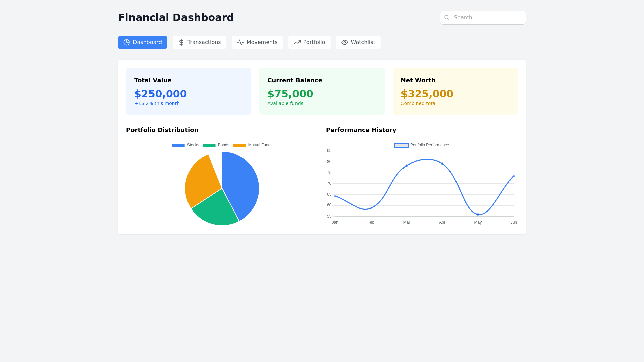This screenshot has height=362, width=644.
Task: Click the eye icon on Watchlist
Action: click(x=345, y=42)
